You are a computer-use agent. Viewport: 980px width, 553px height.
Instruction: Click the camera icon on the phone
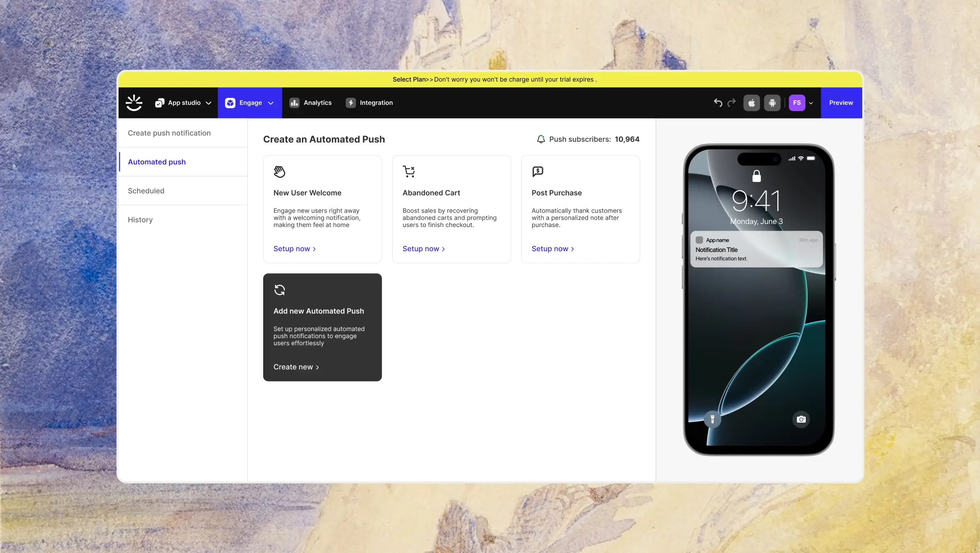(x=801, y=419)
